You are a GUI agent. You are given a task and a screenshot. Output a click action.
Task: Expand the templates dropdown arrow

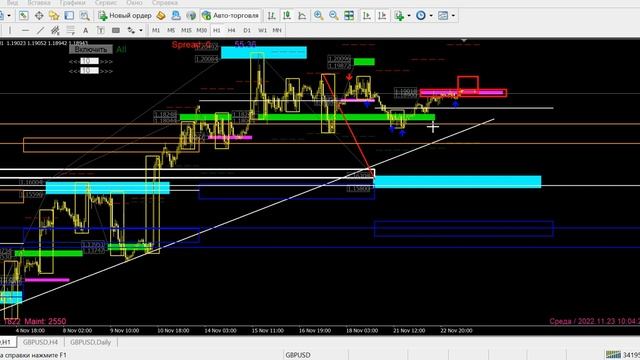[453, 16]
